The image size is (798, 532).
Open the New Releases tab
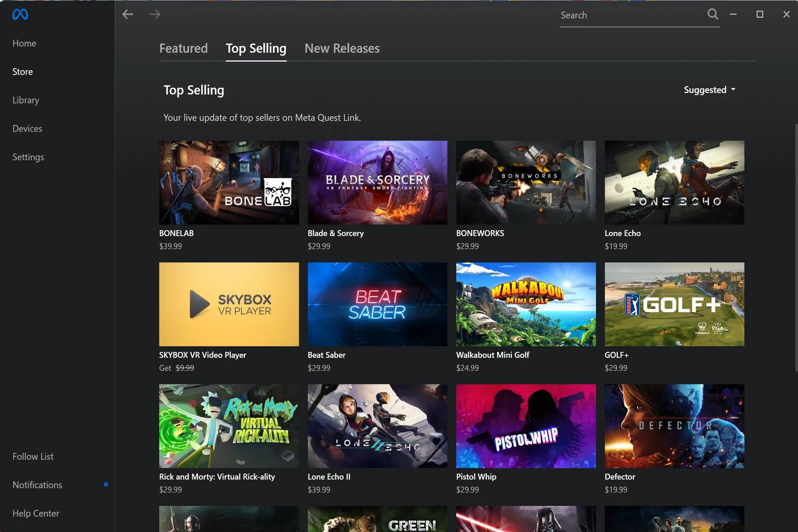click(x=342, y=48)
